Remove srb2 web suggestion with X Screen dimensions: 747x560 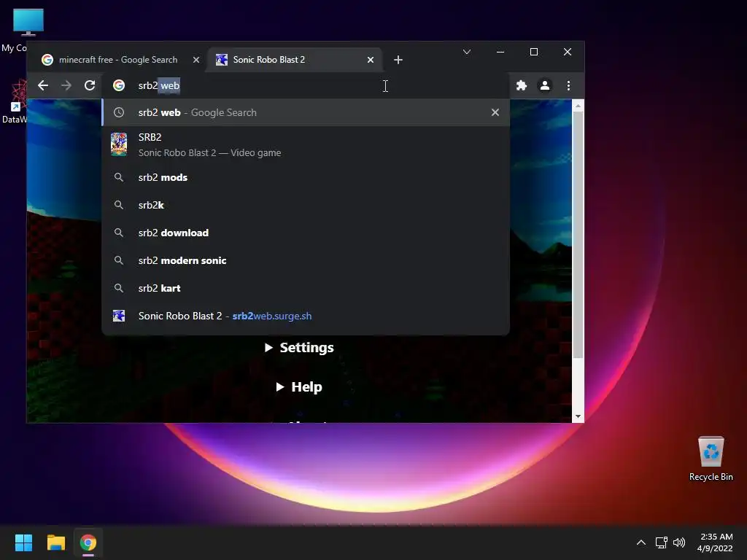coord(495,112)
